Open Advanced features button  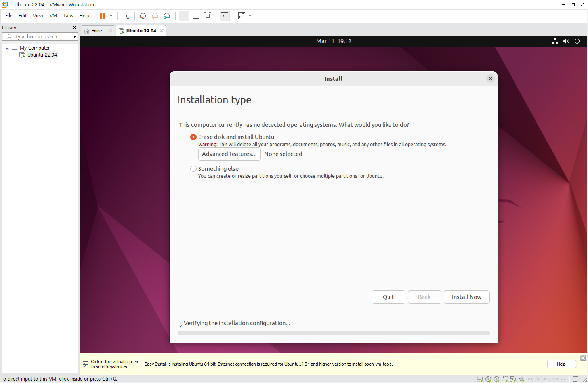[x=229, y=154]
